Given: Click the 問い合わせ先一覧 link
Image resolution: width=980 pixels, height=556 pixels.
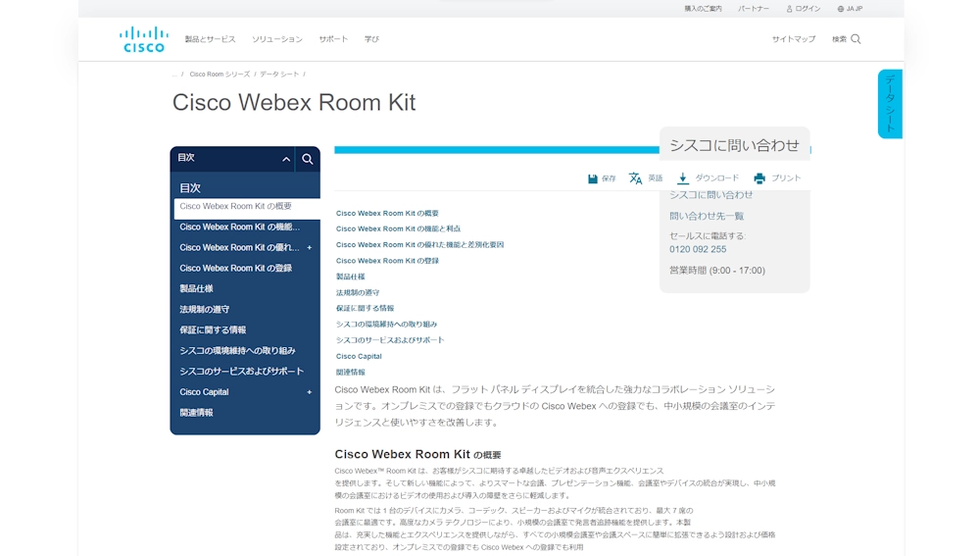Looking at the screenshot, I should pos(706,216).
